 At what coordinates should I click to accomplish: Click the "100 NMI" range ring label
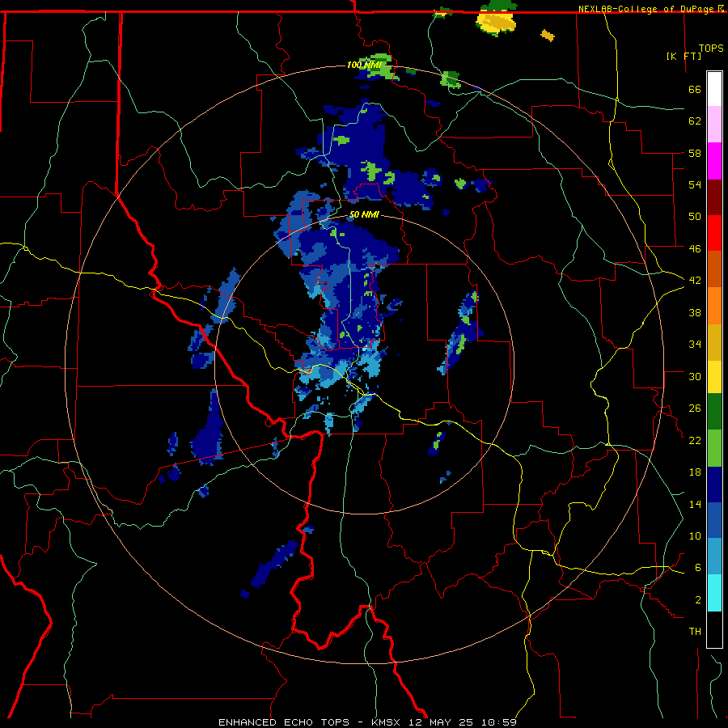tap(364, 65)
